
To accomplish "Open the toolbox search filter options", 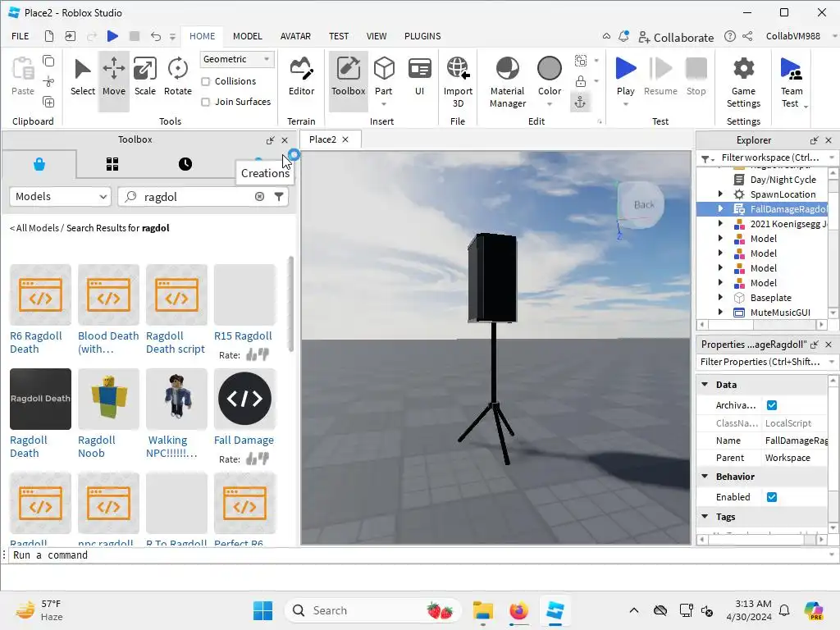I will (x=279, y=197).
